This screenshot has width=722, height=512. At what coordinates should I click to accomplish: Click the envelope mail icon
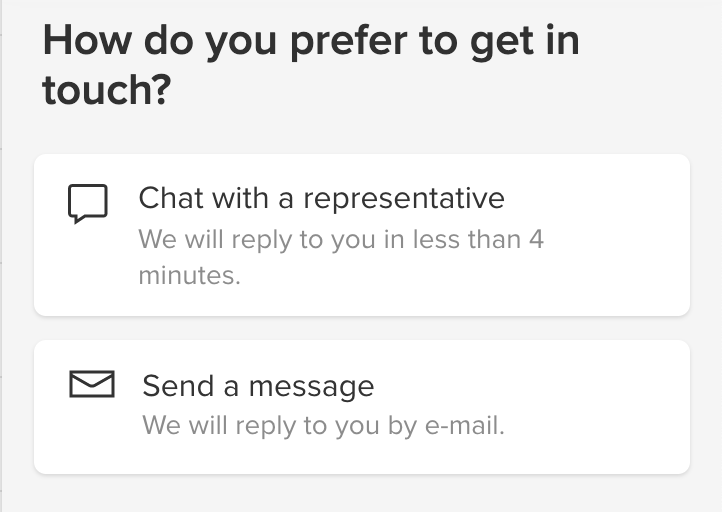pyautogui.click(x=92, y=384)
